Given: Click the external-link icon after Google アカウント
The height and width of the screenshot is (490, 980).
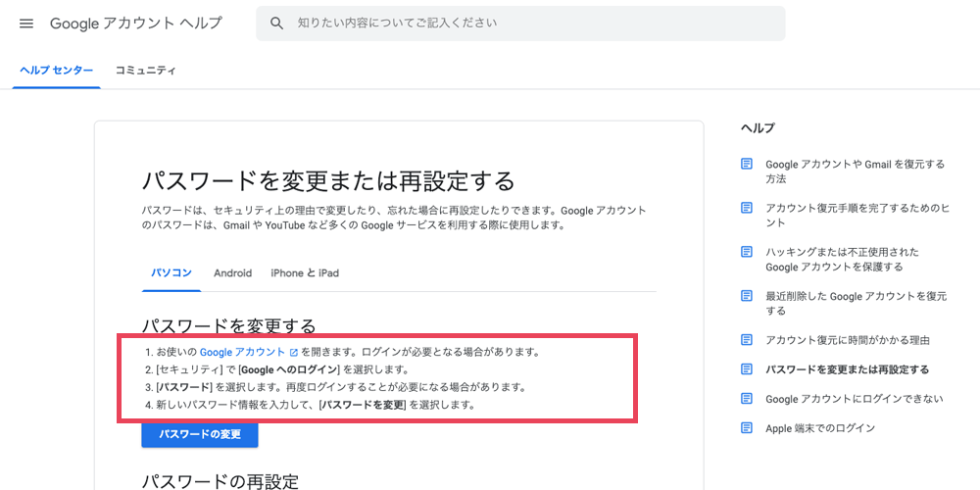Looking at the screenshot, I should [x=294, y=353].
